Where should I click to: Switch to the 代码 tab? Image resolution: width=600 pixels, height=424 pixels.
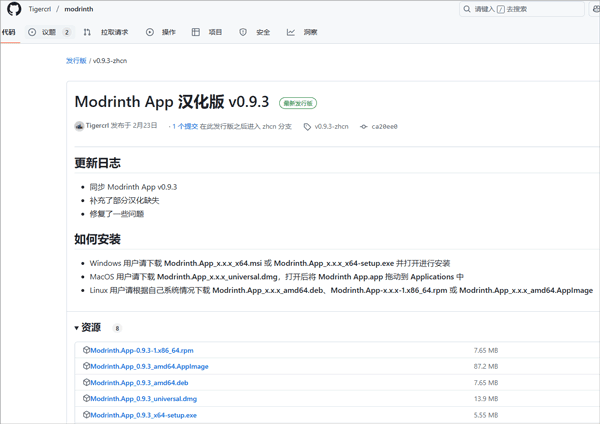click(8, 32)
